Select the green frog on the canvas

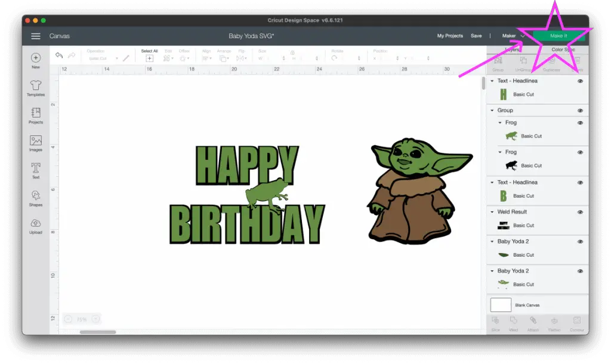[x=267, y=196]
